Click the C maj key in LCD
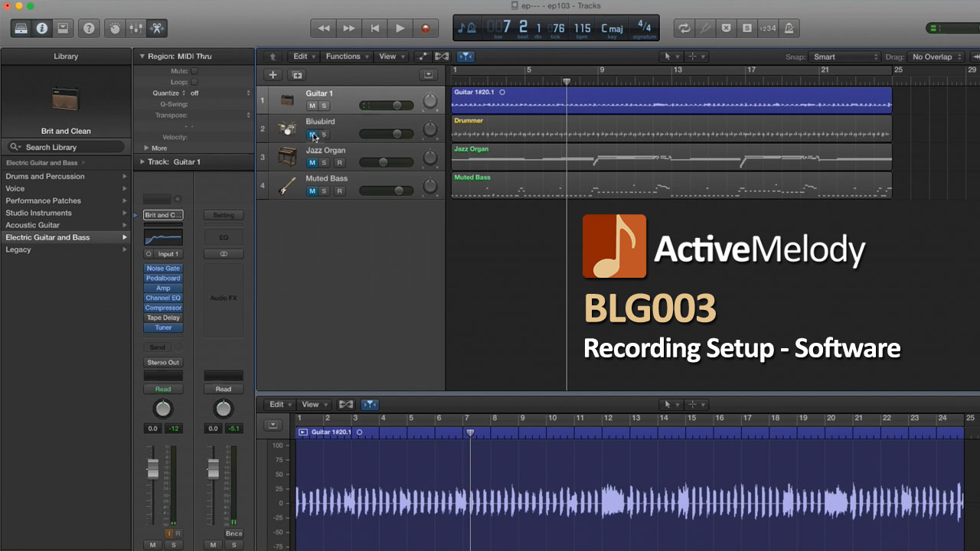Viewport: 980px width, 551px height. tap(612, 28)
